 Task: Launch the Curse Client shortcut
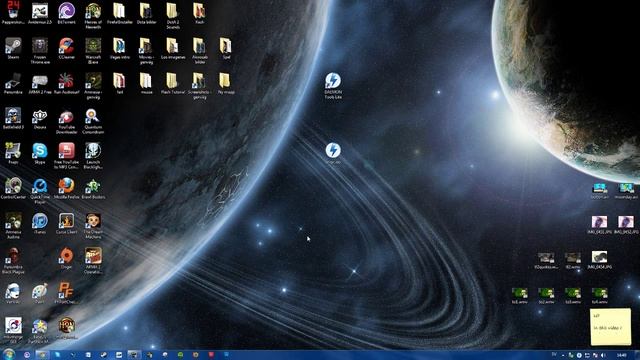[x=66, y=223]
